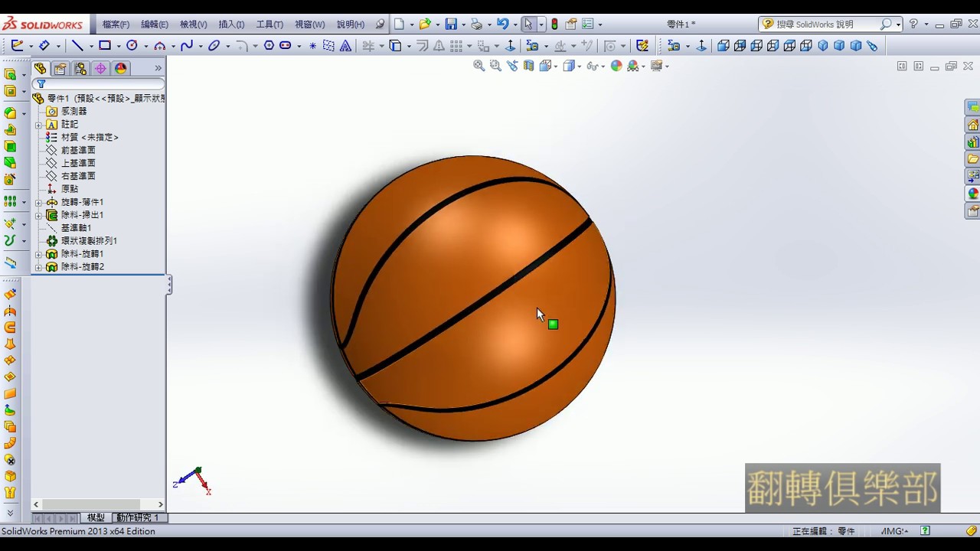980x551 pixels.
Task: Click the Edit Appearance color ball icon
Action: (616, 66)
